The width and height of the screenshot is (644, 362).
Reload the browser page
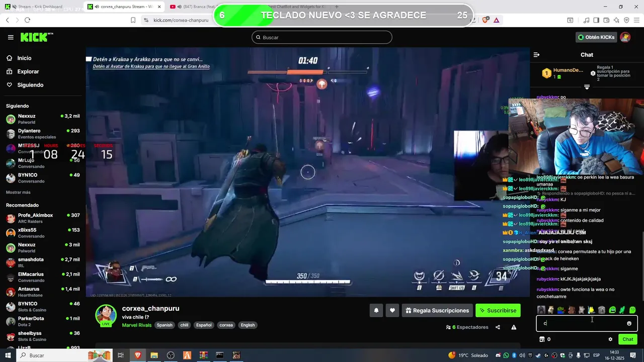pyautogui.click(x=27, y=20)
